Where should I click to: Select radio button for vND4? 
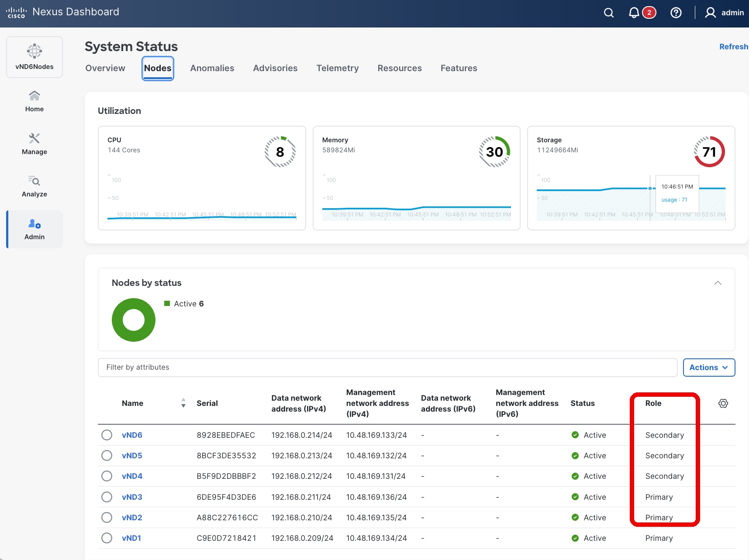point(107,476)
